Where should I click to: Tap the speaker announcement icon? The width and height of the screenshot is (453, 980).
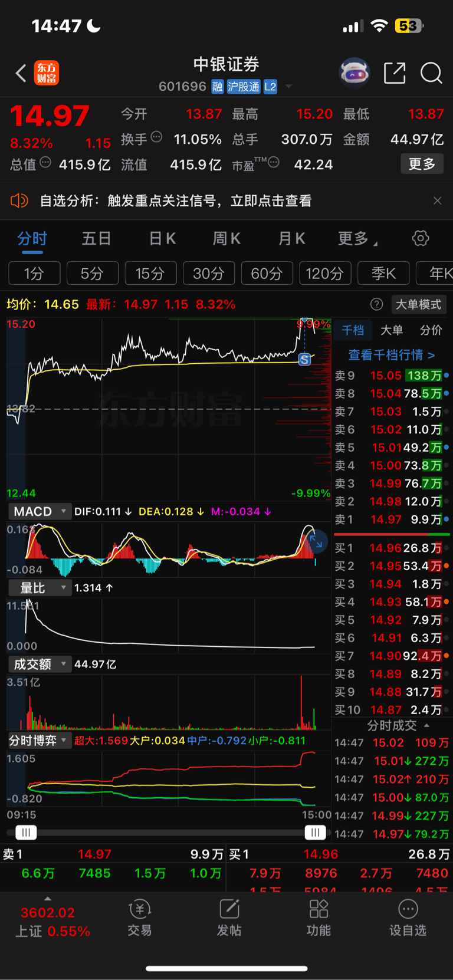19,200
